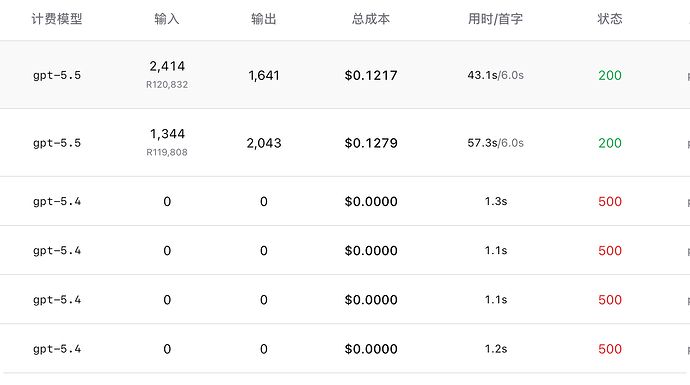Click the duration 1.3s
The image size is (690, 385).
coord(496,202)
